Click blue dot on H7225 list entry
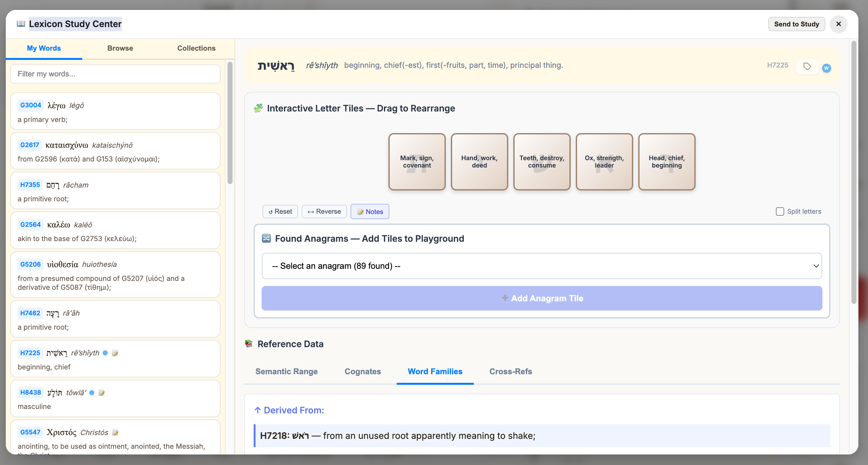This screenshot has height=465, width=868. pos(105,353)
